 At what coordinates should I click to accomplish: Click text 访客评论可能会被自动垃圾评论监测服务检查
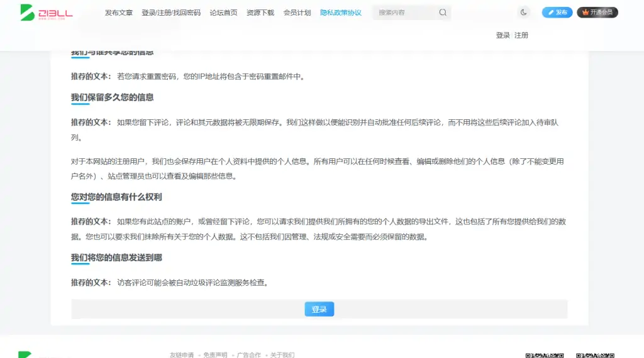coord(191,283)
